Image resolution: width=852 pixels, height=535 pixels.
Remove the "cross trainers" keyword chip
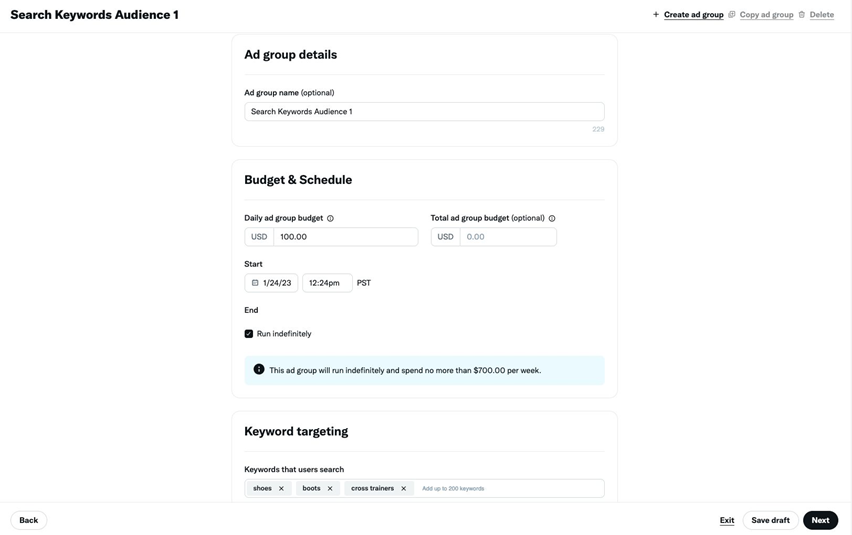tap(404, 489)
